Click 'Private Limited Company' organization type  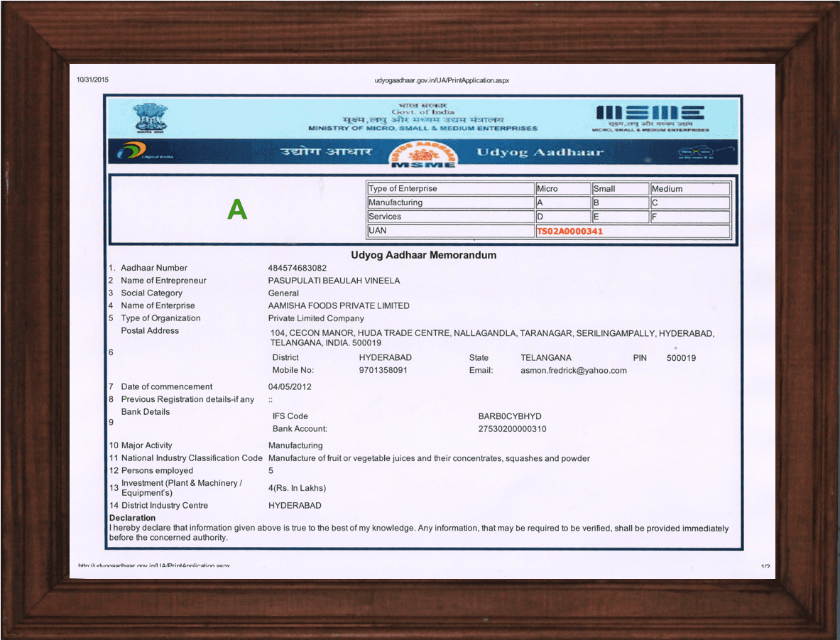pyautogui.click(x=316, y=318)
